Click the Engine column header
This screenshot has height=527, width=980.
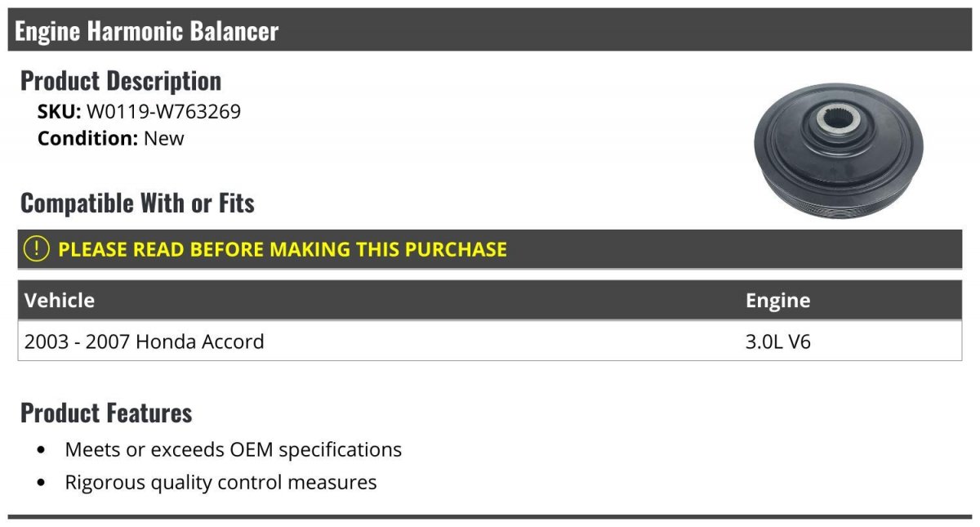(777, 300)
